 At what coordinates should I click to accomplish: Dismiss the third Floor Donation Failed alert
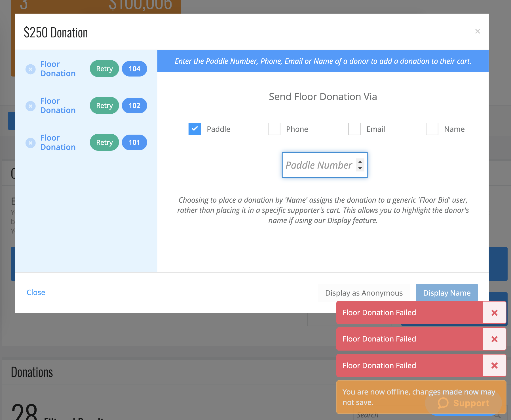coord(494,365)
